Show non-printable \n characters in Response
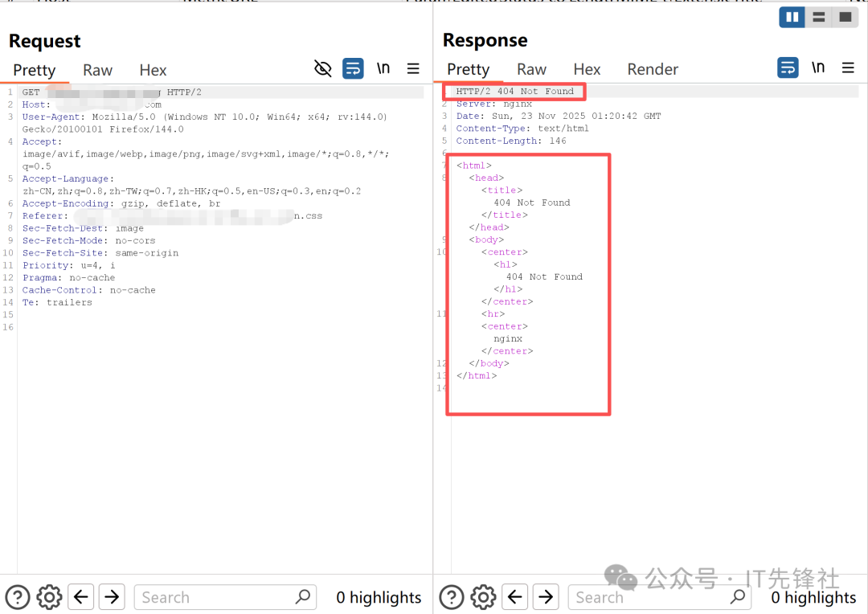 (818, 67)
